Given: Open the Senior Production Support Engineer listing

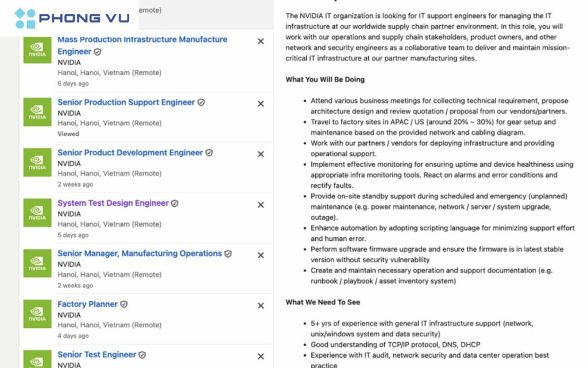Looking at the screenshot, I should click(126, 102).
